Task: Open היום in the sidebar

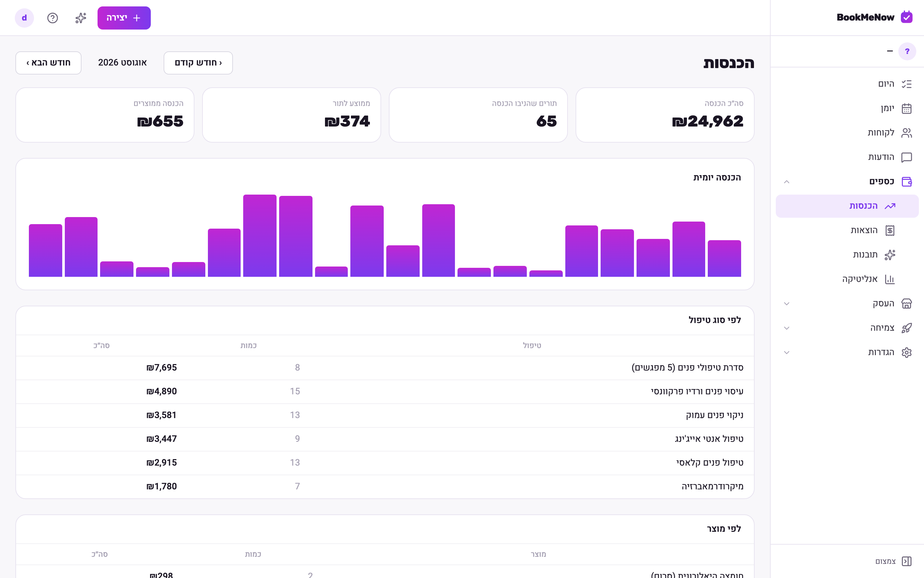Action: [847, 84]
